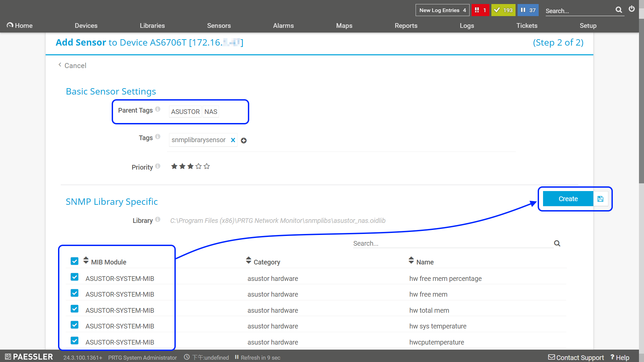Click the ASUSTOR parent tag

coord(185,112)
